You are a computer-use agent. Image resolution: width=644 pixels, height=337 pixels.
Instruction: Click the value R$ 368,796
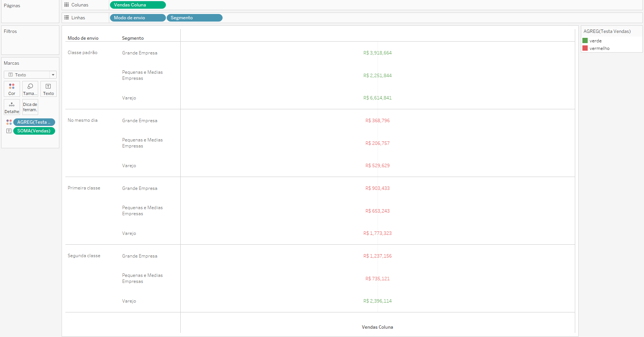click(x=378, y=121)
